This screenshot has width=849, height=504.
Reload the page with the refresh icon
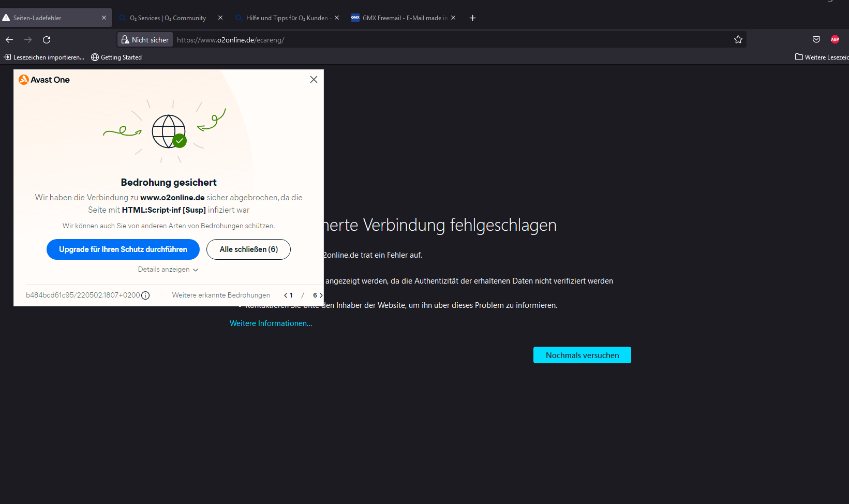(47, 40)
